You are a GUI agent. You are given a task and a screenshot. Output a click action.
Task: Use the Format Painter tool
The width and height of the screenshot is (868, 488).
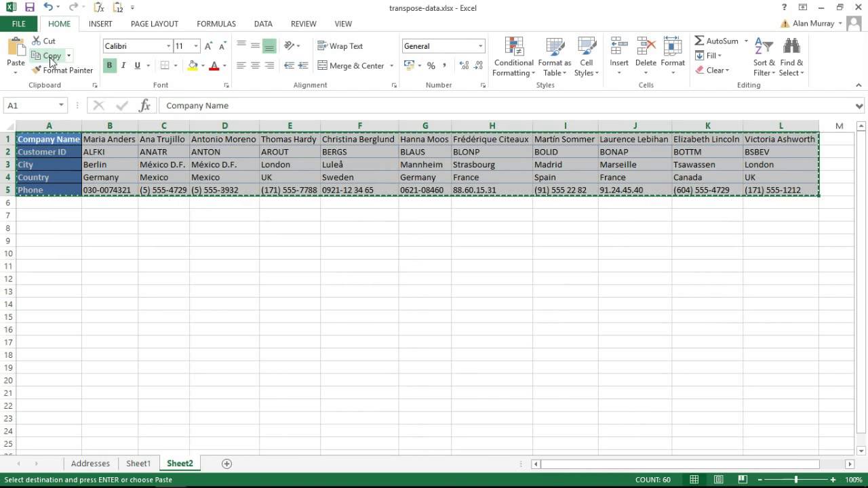click(x=62, y=70)
